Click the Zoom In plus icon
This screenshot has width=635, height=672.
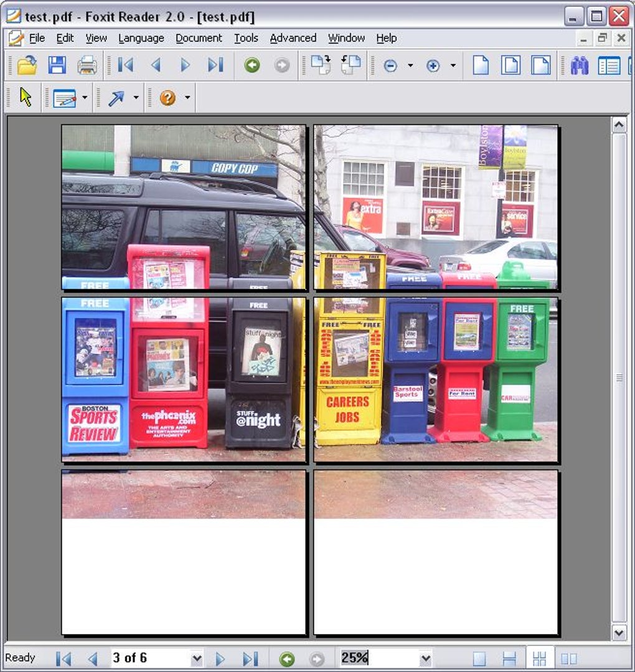pyautogui.click(x=433, y=65)
